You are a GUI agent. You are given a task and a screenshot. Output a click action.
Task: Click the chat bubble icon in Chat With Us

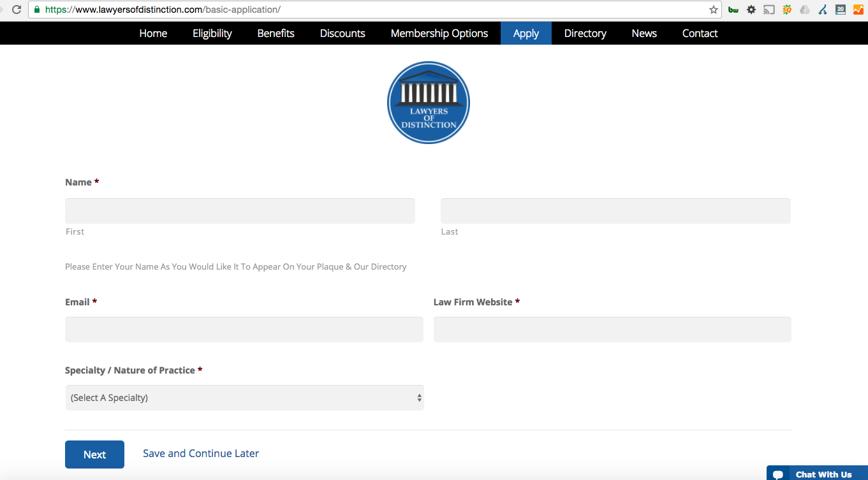click(777, 475)
